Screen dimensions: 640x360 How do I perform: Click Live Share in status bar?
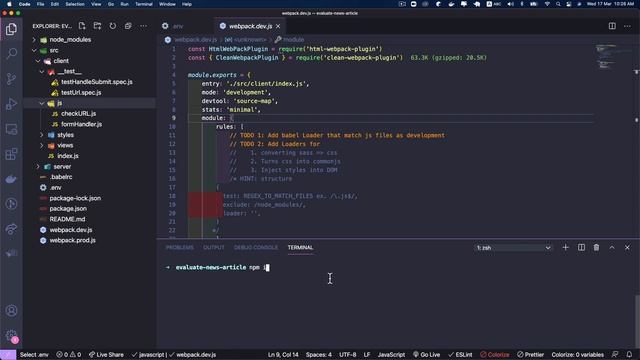106,354
